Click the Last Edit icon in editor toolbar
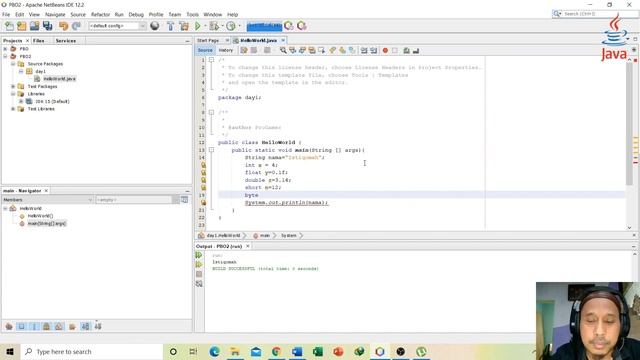The height and width of the screenshot is (360, 640). pos(244,51)
